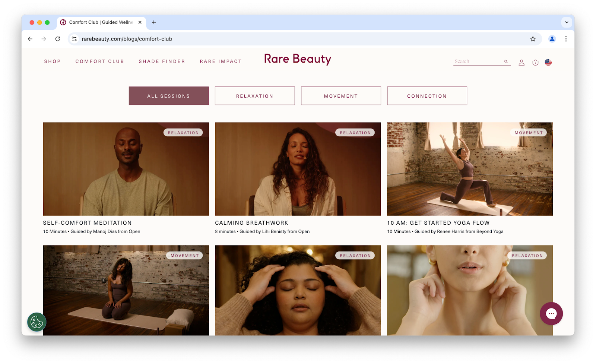
Task: Click RELAXATION tag on ear massage card
Action: pos(527,256)
